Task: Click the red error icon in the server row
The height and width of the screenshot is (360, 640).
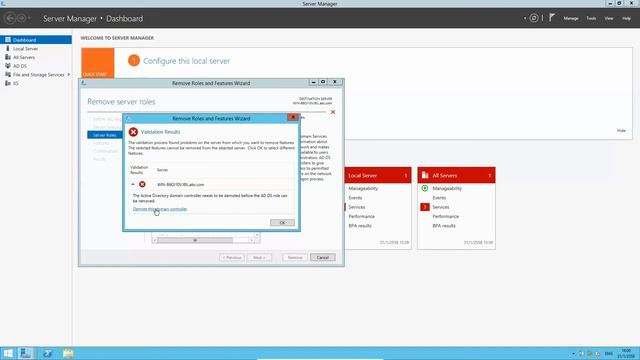Action: click(x=142, y=184)
